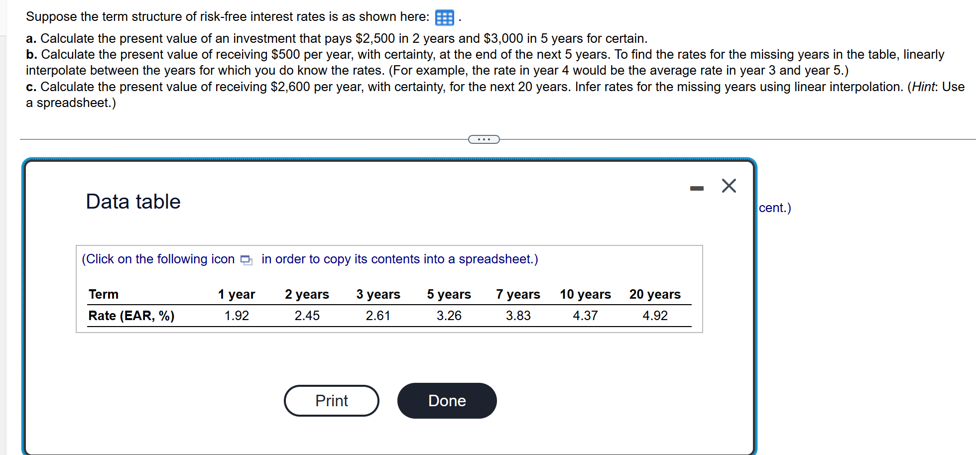Click the copy-to-spreadsheet icon
Image resolution: width=980 pixels, height=455 pixels.
tap(246, 259)
